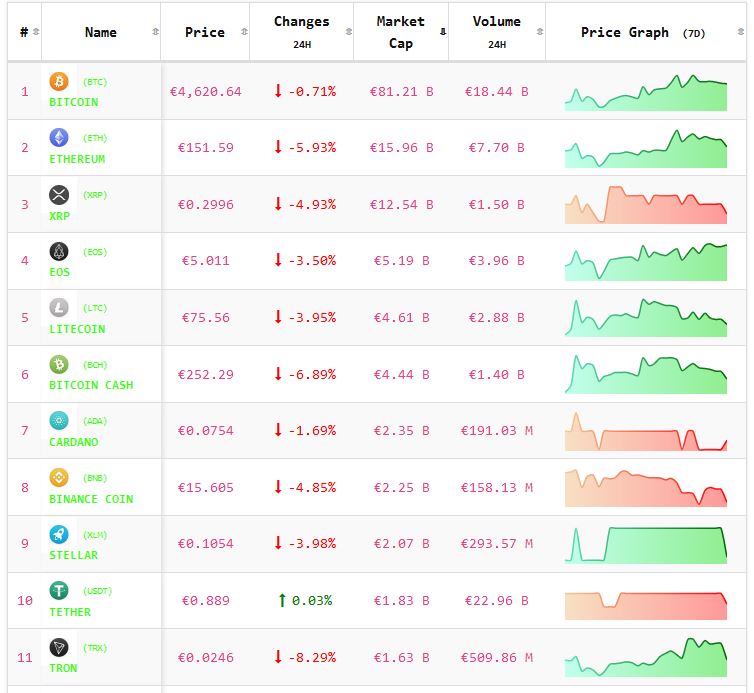Click the Stellar rocket icon
This screenshot has width=754, height=693.
(x=59, y=534)
